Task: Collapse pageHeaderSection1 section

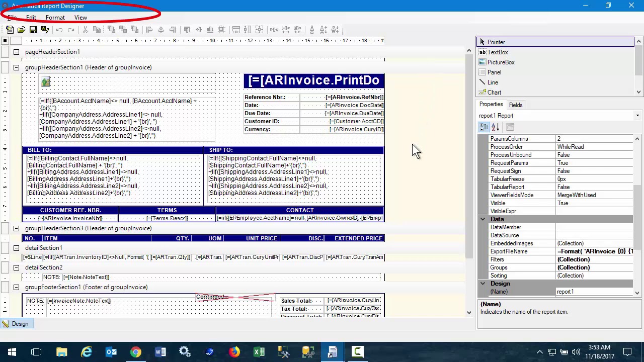Action: [16, 52]
